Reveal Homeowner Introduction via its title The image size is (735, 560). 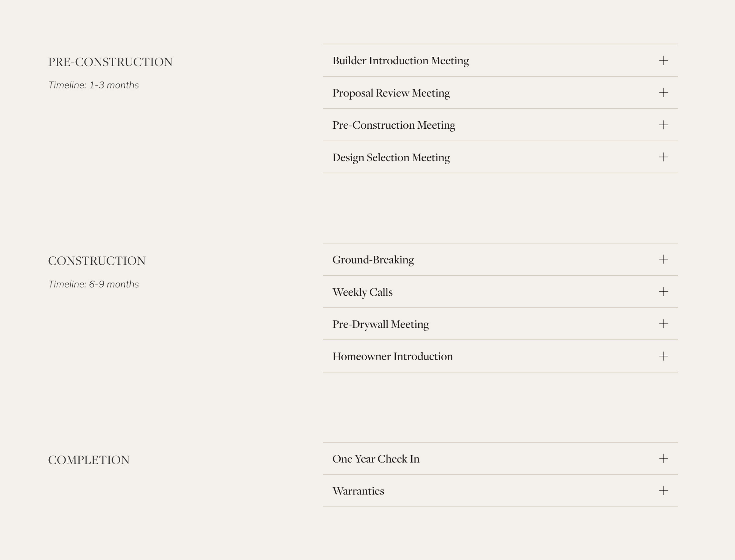click(393, 356)
